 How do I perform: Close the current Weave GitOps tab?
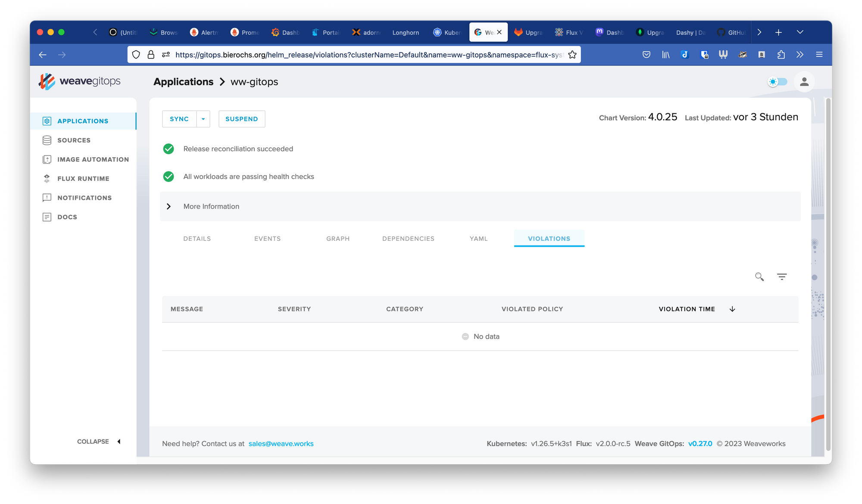click(499, 32)
